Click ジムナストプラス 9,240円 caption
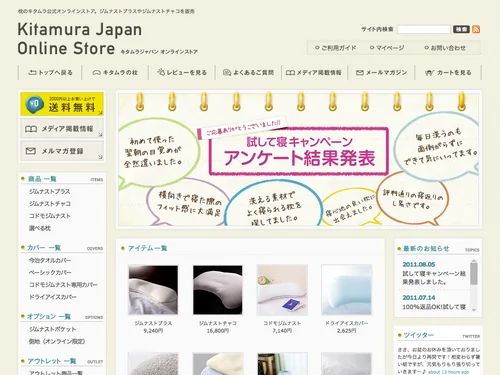500x375 pixels. point(153,327)
